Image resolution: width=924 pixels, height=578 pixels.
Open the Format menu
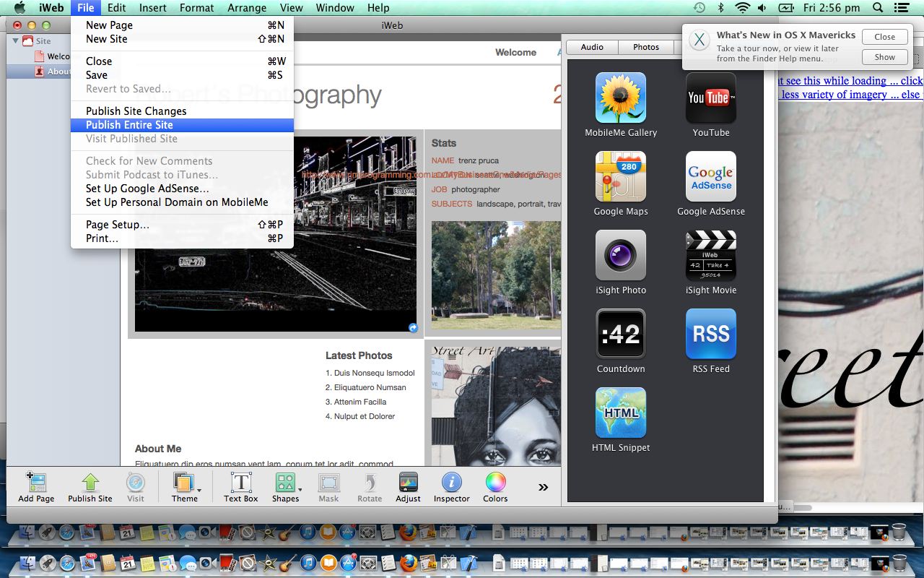point(196,8)
